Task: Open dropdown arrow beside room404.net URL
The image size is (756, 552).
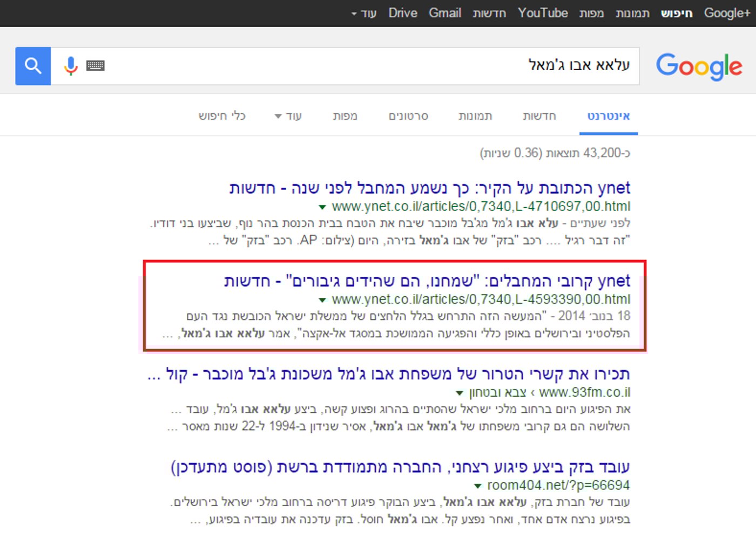Action: tap(477, 486)
